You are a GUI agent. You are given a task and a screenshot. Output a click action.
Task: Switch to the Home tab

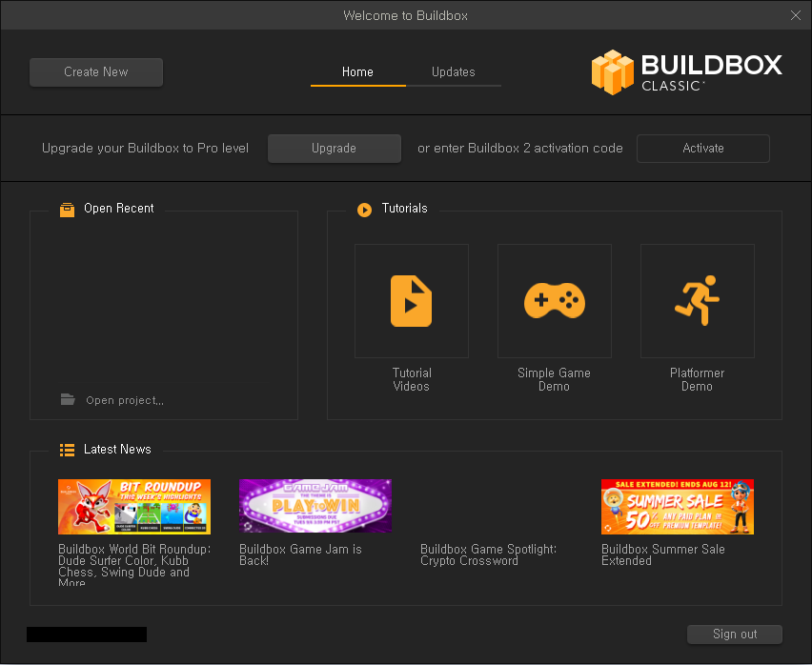(x=357, y=72)
